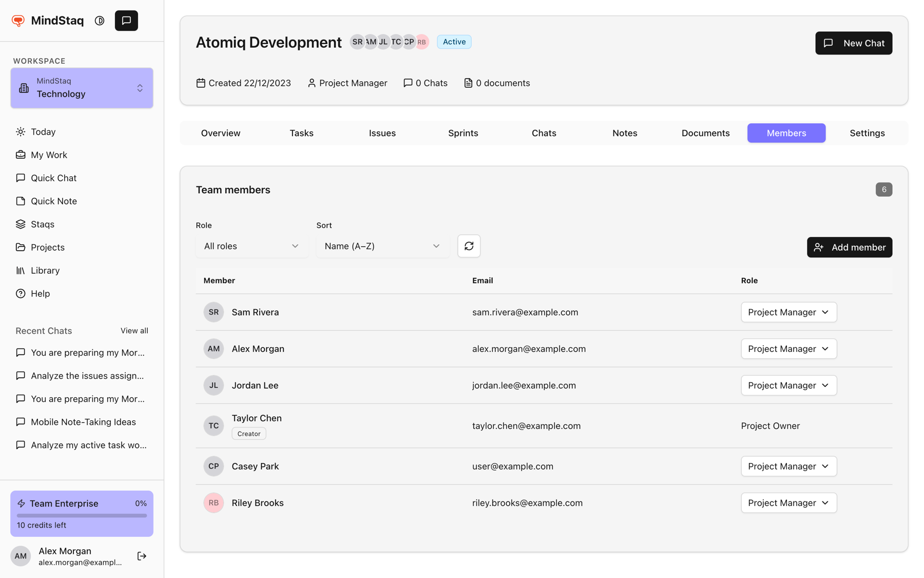Click the SR avatar in project header
Image resolution: width=924 pixels, height=578 pixels.
[x=357, y=42]
